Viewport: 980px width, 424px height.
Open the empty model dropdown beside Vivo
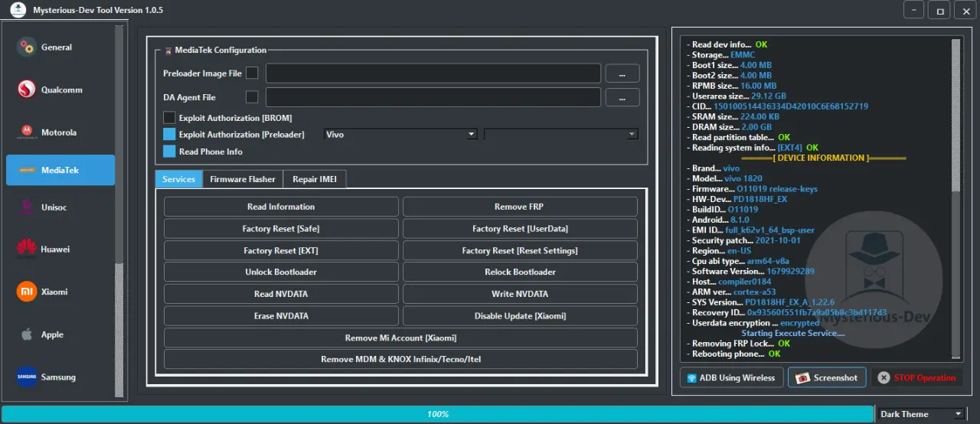pos(561,134)
